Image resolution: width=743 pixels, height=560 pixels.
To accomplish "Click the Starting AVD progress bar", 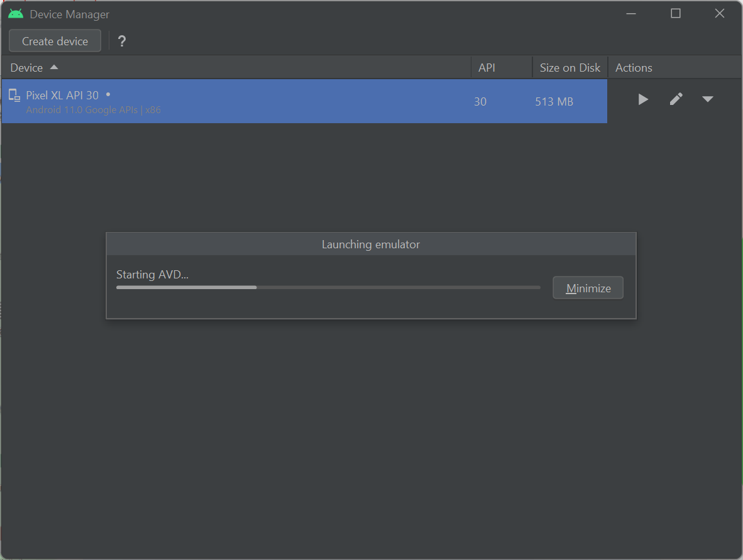I will coord(328,287).
